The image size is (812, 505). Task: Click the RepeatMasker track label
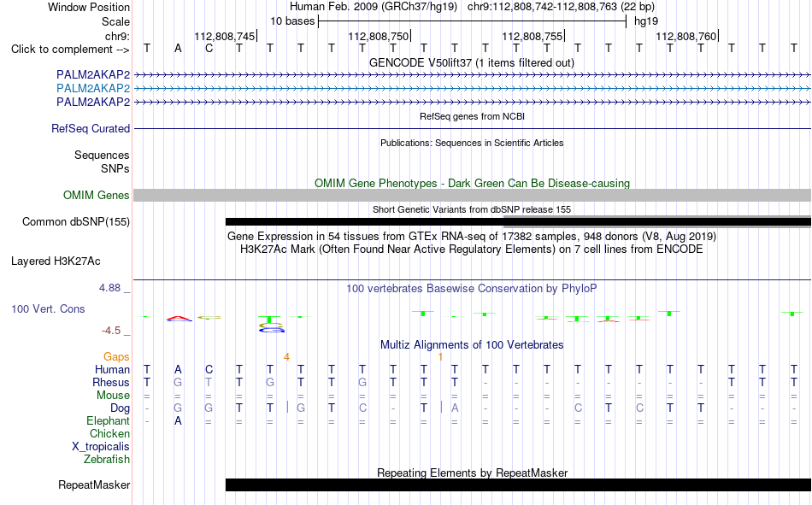tap(94, 484)
